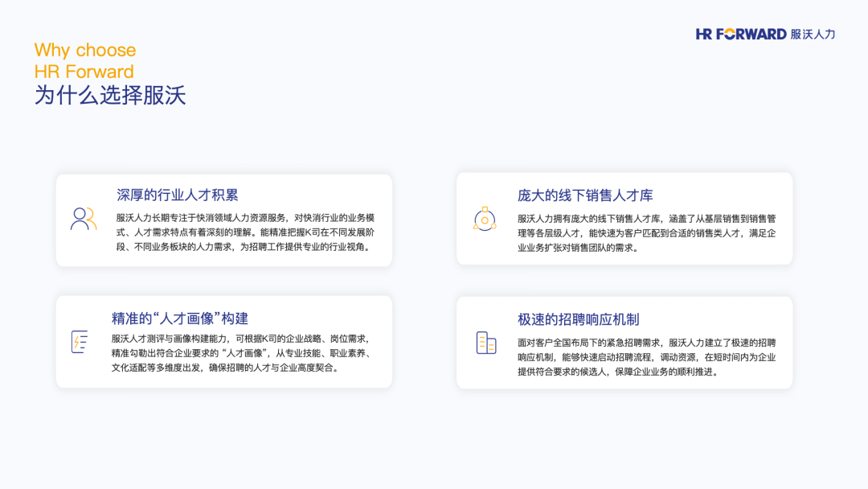This screenshot has width=868, height=489.
Task: Select the 'Why choose HR Forward' heading
Action: pyautogui.click(x=84, y=60)
